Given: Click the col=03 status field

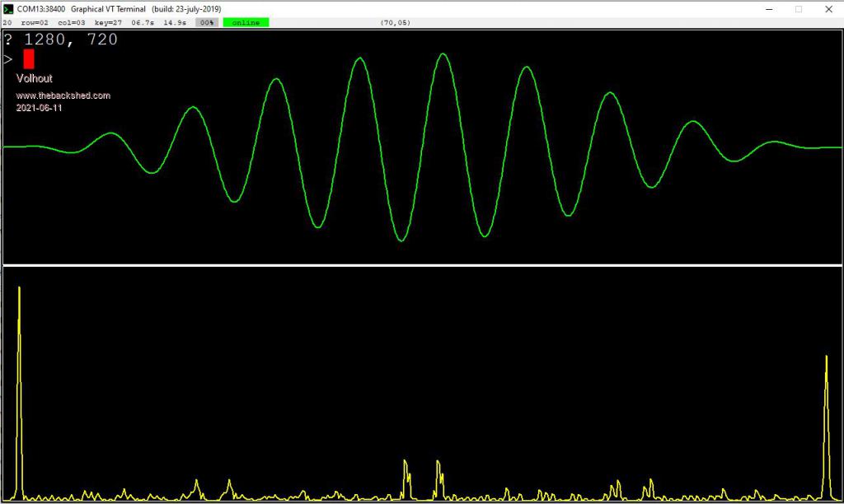Looking at the screenshot, I should [x=72, y=22].
